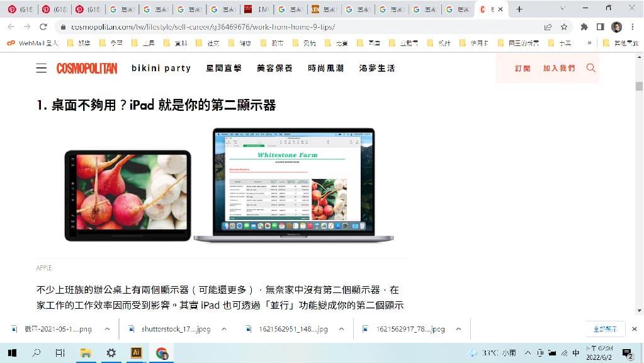Select the 美容保養 navigation item

[274, 68]
